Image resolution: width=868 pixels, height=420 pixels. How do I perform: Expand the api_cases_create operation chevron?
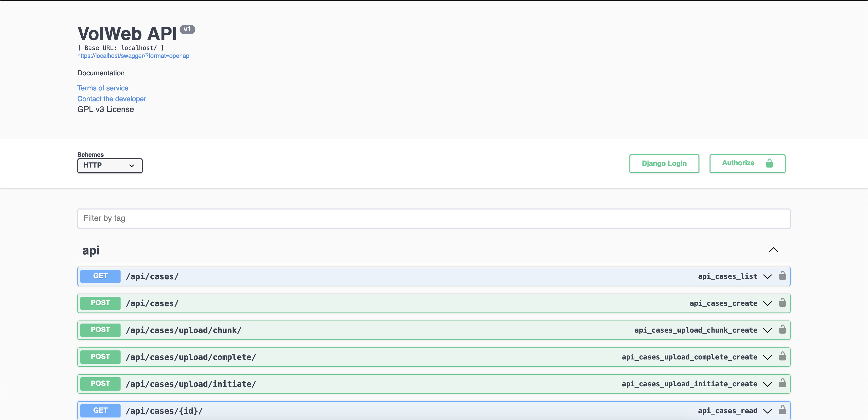click(x=767, y=304)
